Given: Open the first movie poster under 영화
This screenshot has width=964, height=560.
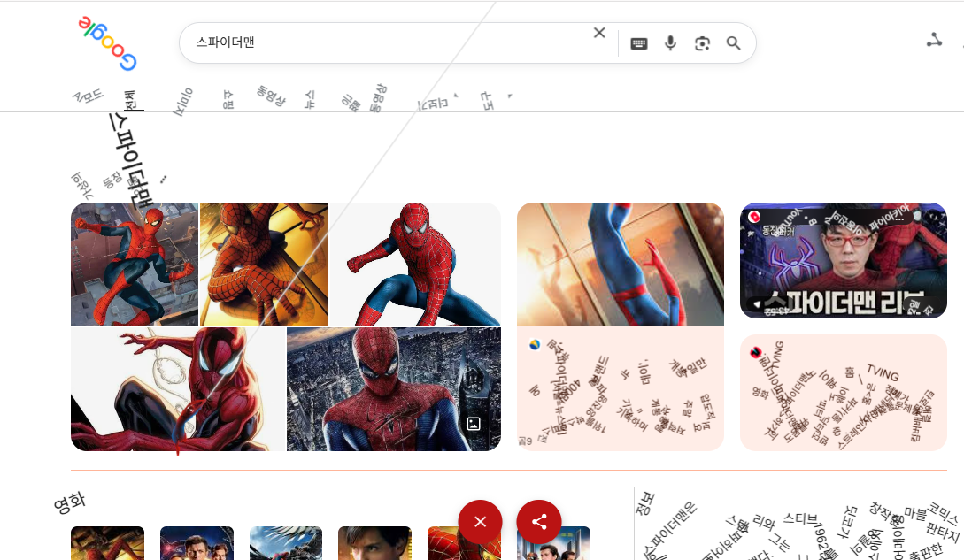Looking at the screenshot, I should pos(108,543).
